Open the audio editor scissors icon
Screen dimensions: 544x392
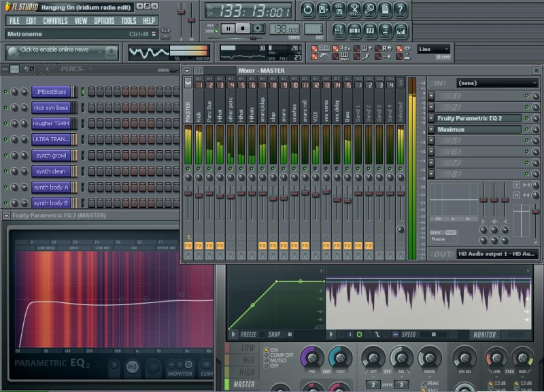tap(354, 10)
